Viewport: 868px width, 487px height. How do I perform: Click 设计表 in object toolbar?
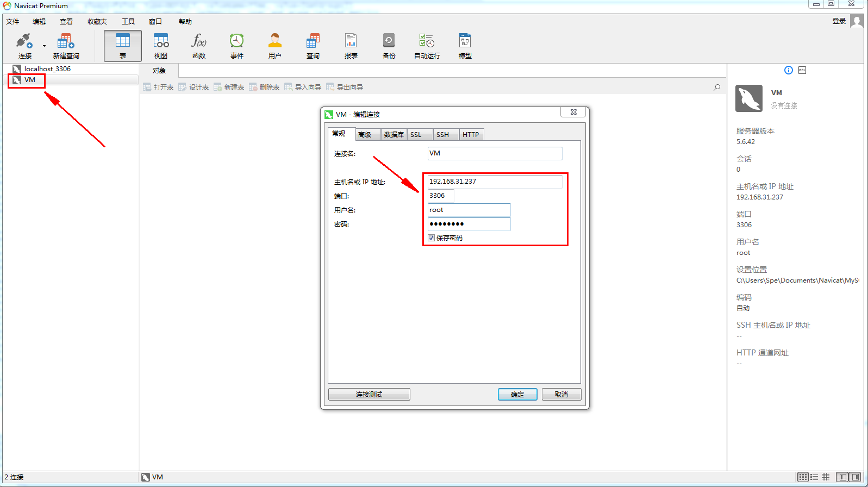(193, 87)
